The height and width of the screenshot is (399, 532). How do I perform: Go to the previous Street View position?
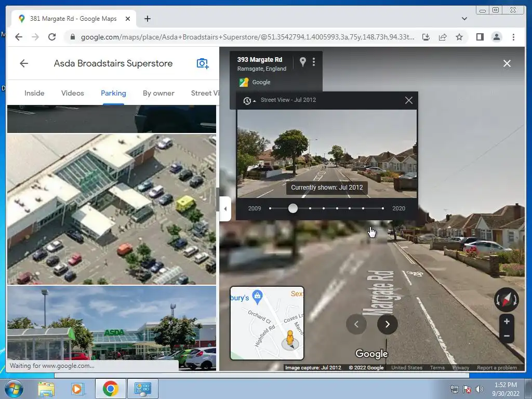coord(356,324)
